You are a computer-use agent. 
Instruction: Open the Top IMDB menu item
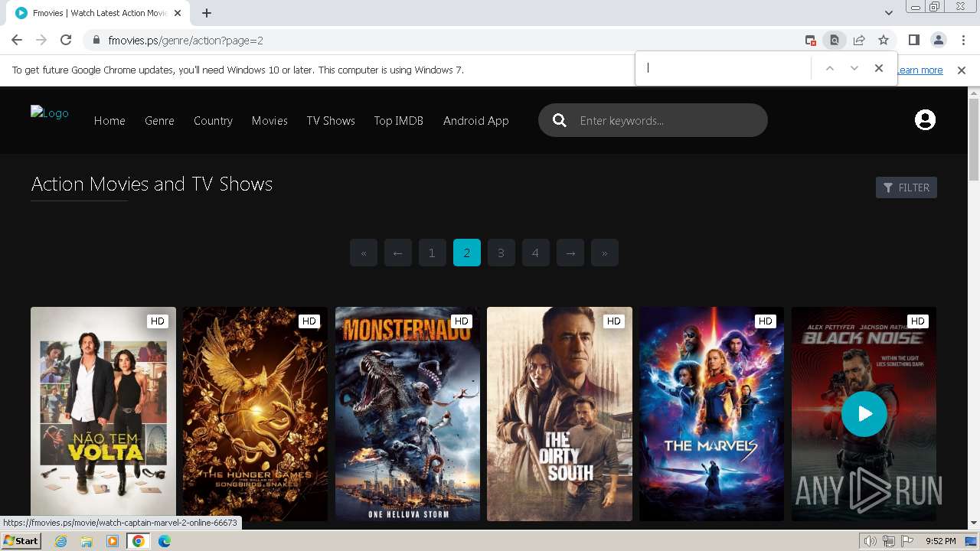coord(398,120)
